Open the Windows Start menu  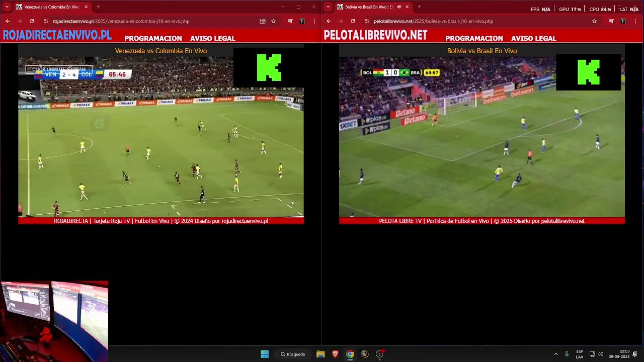click(265, 354)
